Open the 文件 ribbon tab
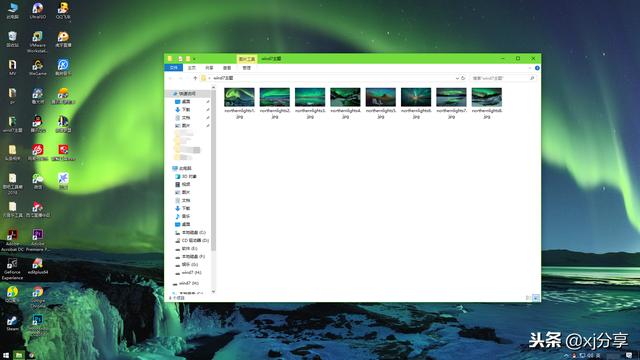The image size is (640, 360). pos(174,68)
